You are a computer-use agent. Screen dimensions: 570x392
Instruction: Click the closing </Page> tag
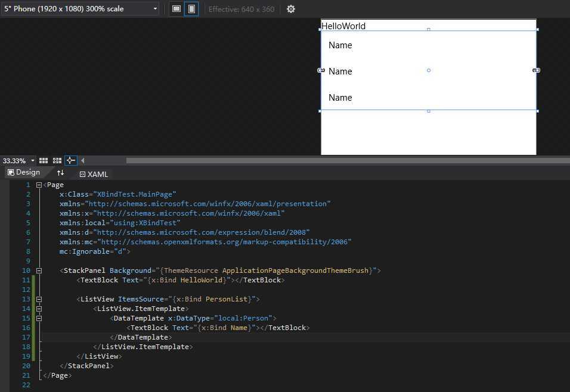(x=57, y=376)
